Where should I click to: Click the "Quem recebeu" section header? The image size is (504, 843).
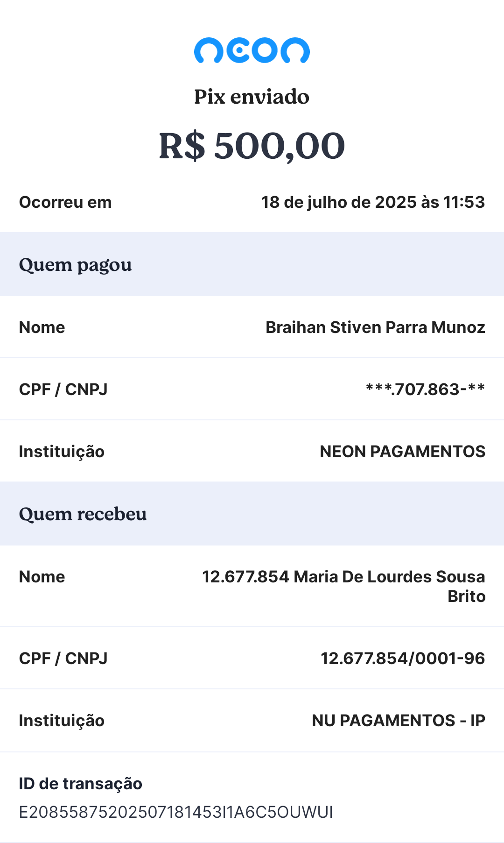[83, 514]
